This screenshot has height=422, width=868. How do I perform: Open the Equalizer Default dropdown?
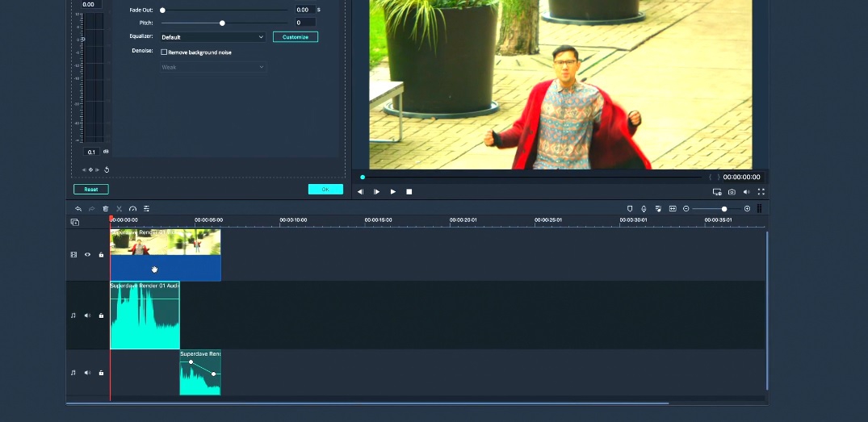tap(212, 37)
